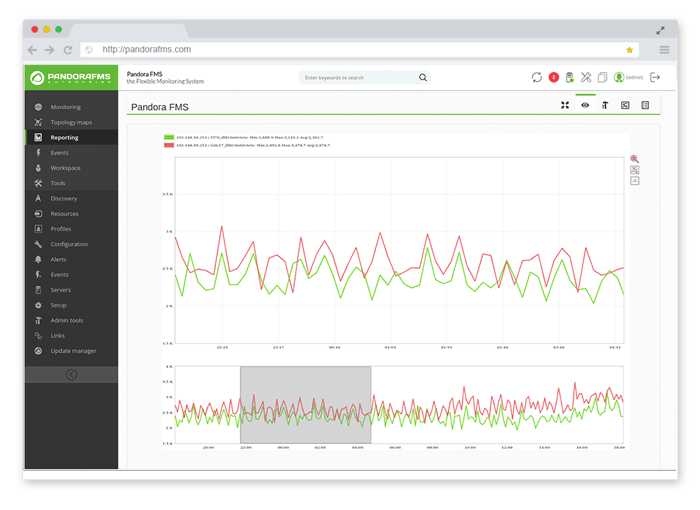The image size is (700, 510).
Task: Open the server status icon
Action: (x=570, y=77)
